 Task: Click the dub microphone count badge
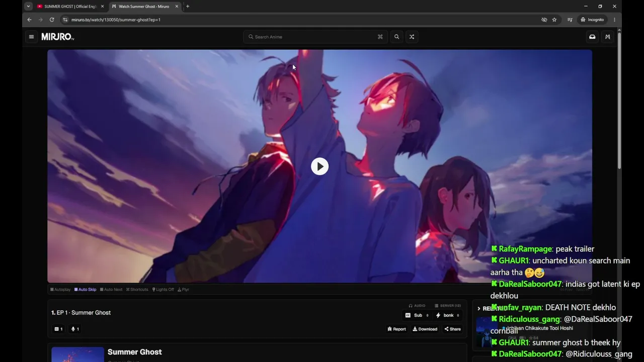75,329
